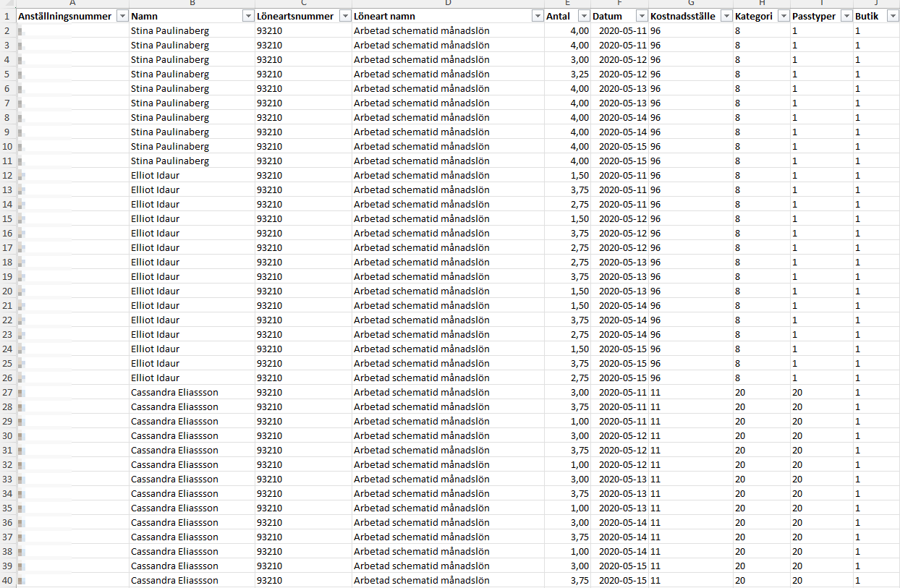Click 'Stina Paulinaberg' name cell in row 2
The image size is (900, 588).
(192, 30)
